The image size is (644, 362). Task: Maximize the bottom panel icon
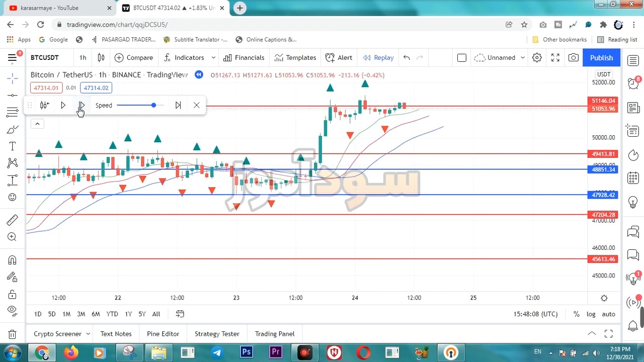(x=609, y=334)
